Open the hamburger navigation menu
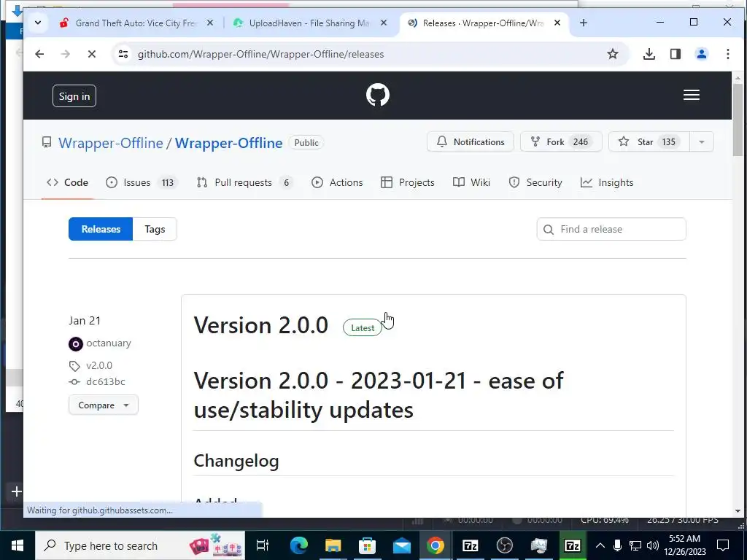Screen dimensions: 747x560 tap(692, 96)
